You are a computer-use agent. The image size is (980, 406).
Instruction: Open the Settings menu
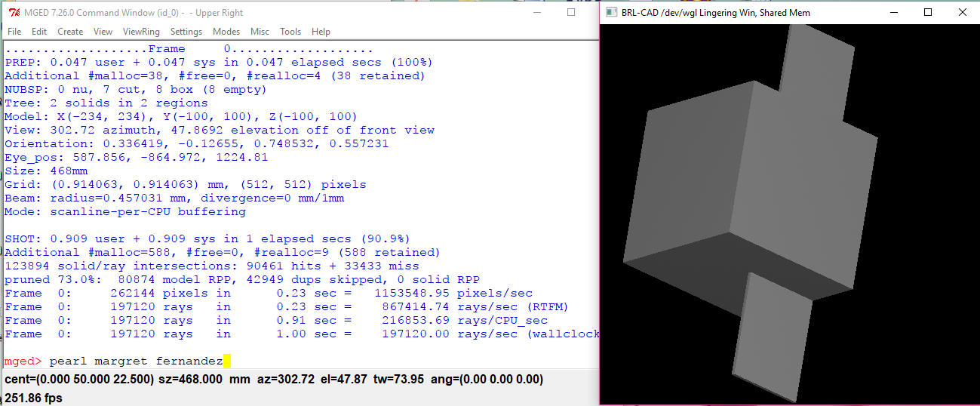tap(186, 32)
